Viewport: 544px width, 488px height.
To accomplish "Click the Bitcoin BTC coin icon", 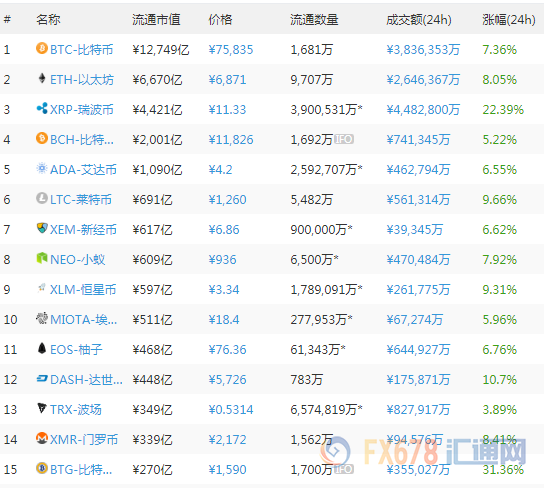I will tap(42, 48).
